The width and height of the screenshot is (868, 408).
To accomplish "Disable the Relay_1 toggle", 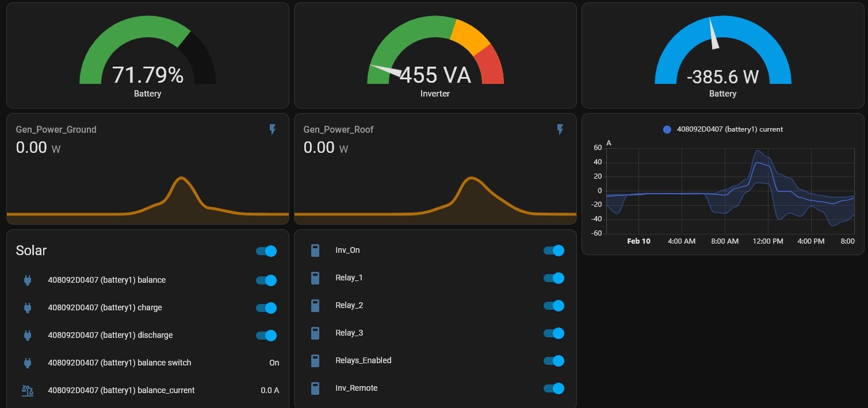I will click(x=554, y=278).
